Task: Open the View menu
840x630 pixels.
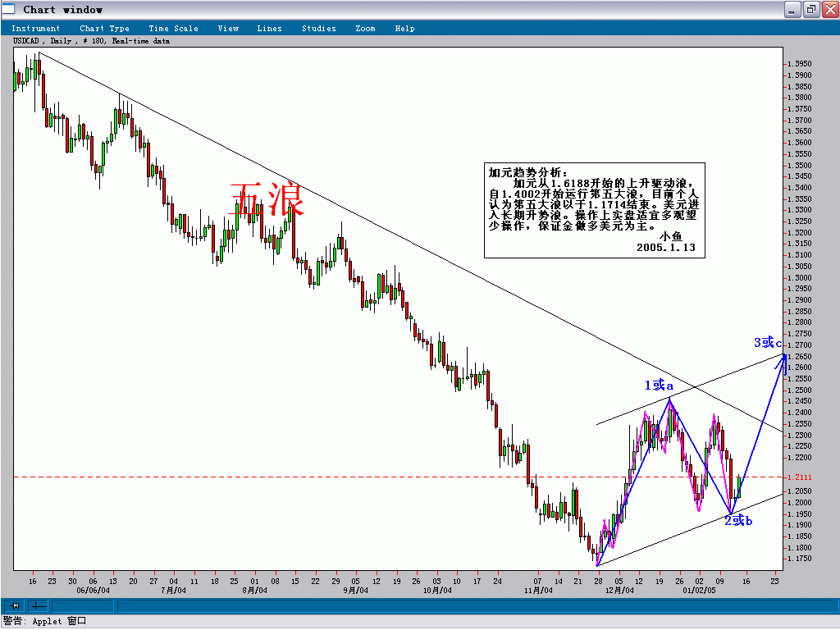Action: pyautogui.click(x=228, y=29)
